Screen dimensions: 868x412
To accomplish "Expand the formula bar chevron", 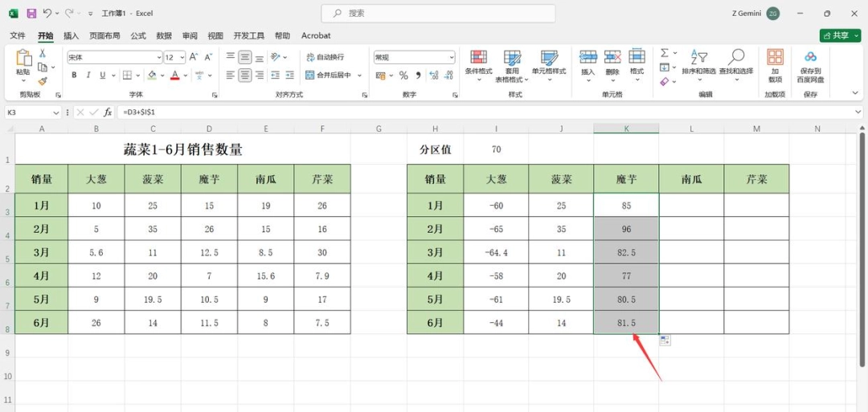I will pos(858,112).
